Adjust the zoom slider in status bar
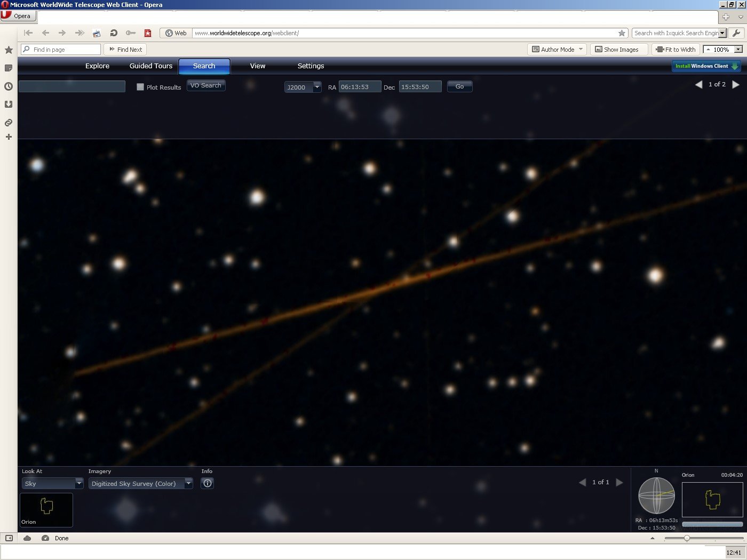Image resolution: width=747 pixels, height=560 pixels. point(687,538)
